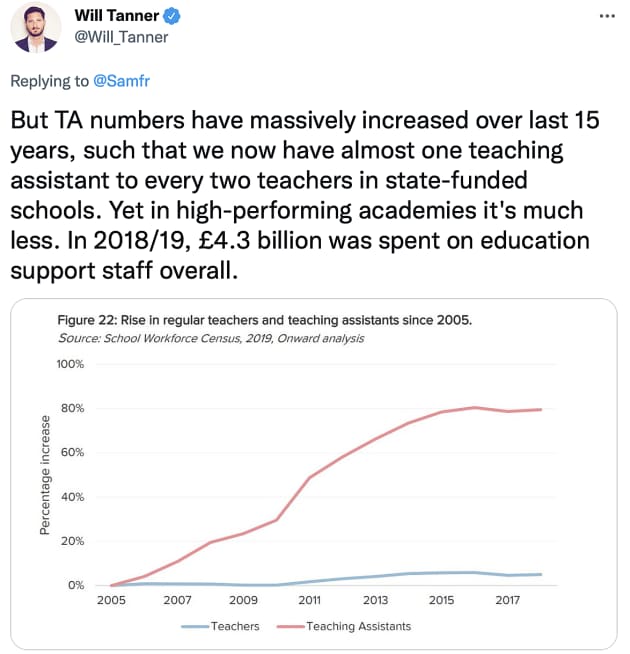This screenshot has width=630, height=654.
Task: Click the blue verified badge
Action: pyautogui.click(x=172, y=17)
